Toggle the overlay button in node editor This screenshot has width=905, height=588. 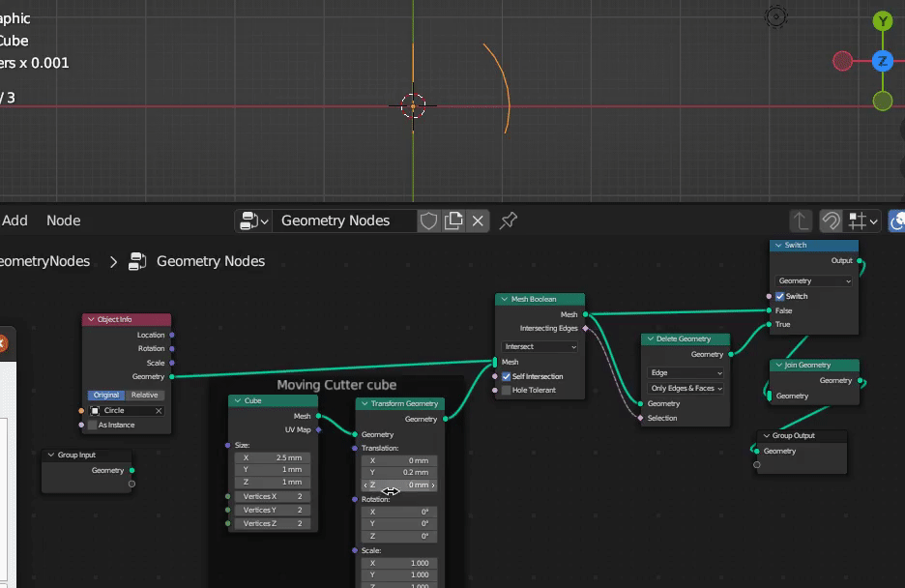coord(896,221)
